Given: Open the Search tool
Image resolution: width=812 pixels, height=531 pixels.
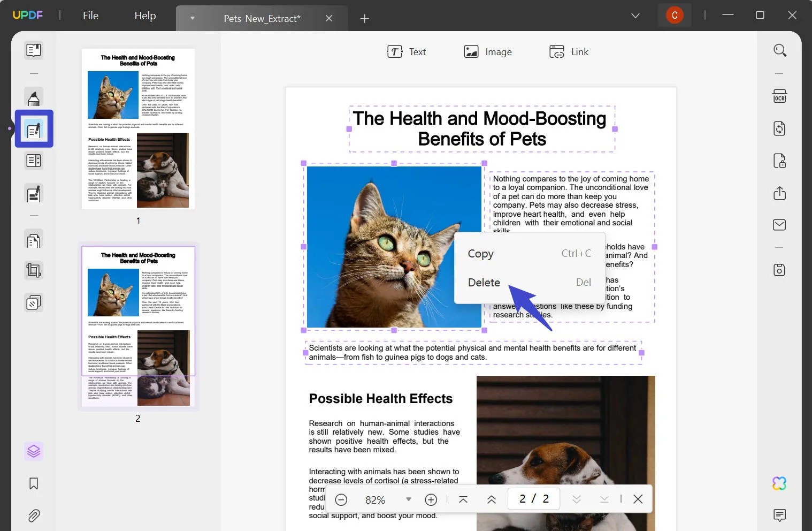Looking at the screenshot, I should click(x=779, y=50).
